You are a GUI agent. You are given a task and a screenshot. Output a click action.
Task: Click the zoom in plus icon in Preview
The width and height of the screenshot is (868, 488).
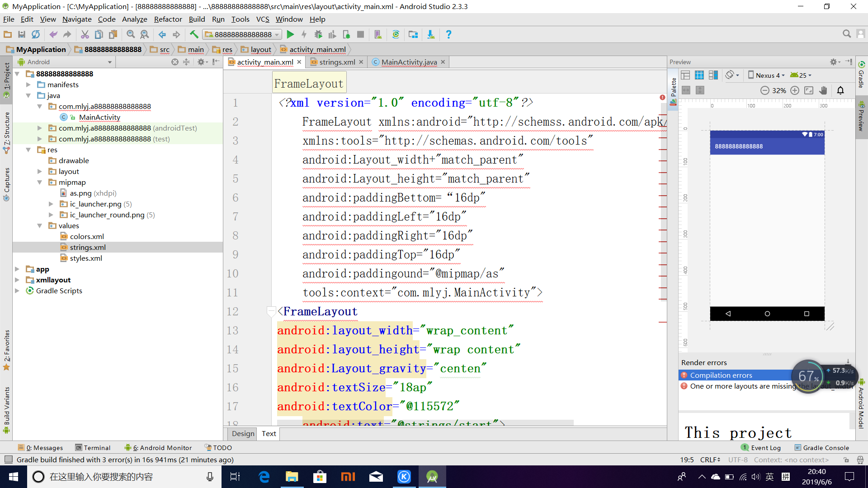[x=795, y=90]
